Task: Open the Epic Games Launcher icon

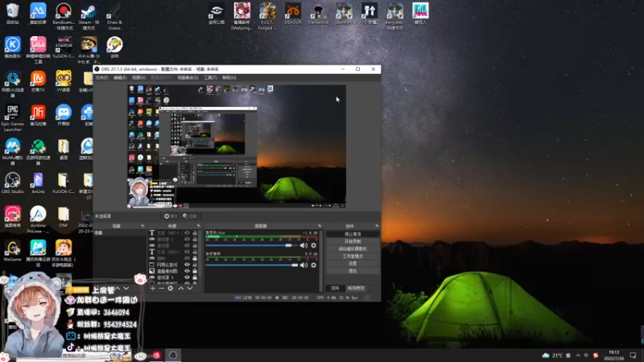Action: (x=12, y=117)
